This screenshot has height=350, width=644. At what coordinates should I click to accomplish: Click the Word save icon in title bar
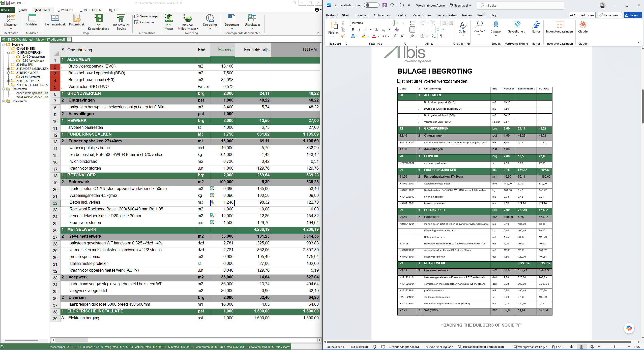point(384,5)
